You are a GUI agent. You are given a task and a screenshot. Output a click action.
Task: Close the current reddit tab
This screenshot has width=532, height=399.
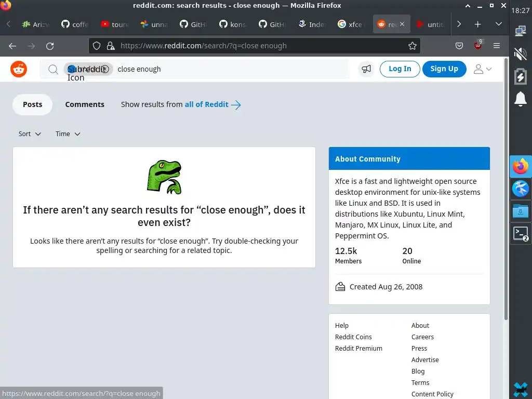[x=402, y=24]
